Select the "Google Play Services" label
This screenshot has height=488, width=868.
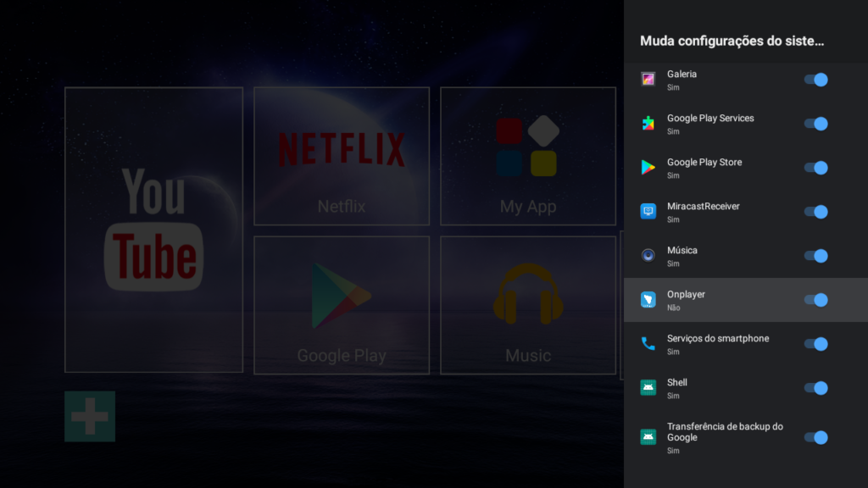(710, 119)
